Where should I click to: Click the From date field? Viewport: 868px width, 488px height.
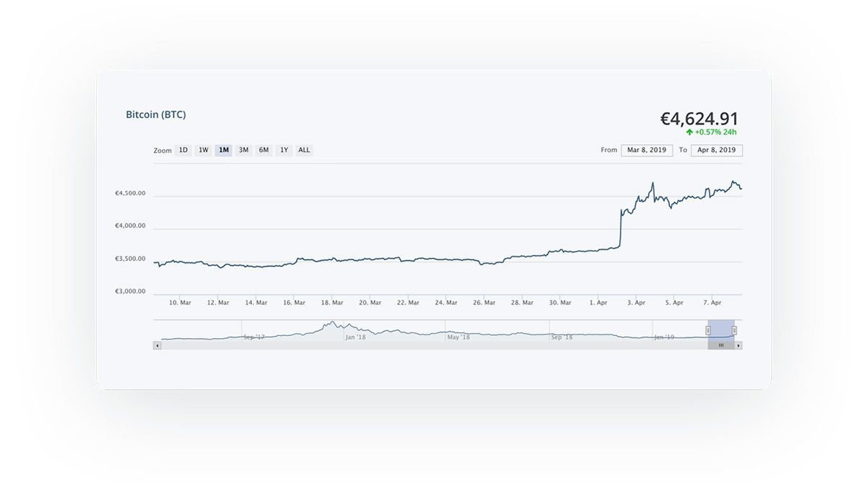[x=647, y=150]
